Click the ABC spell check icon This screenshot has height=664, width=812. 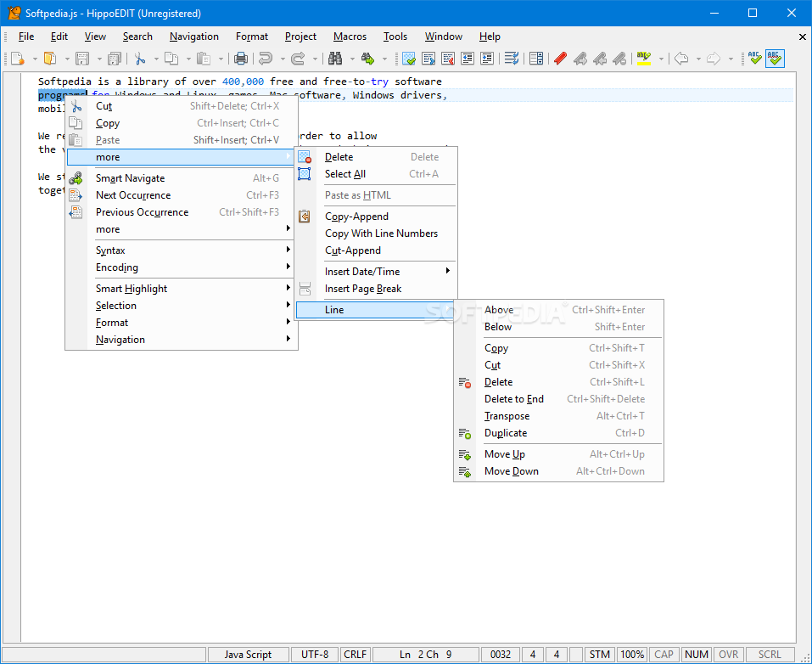pyautogui.click(x=755, y=59)
